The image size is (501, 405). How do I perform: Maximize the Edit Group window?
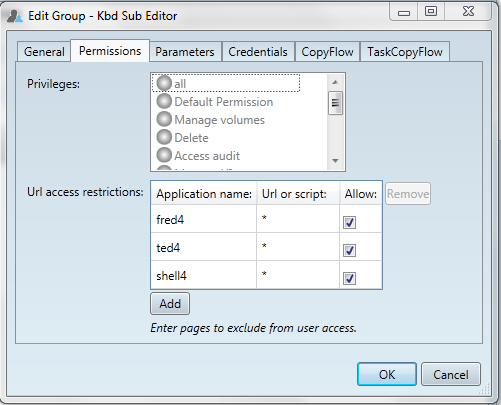[x=431, y=12]
